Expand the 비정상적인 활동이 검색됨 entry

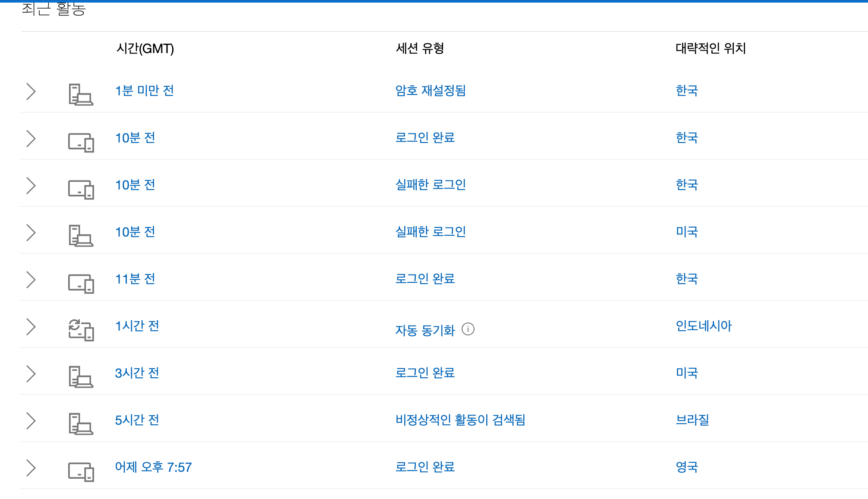tap(30, 420)
